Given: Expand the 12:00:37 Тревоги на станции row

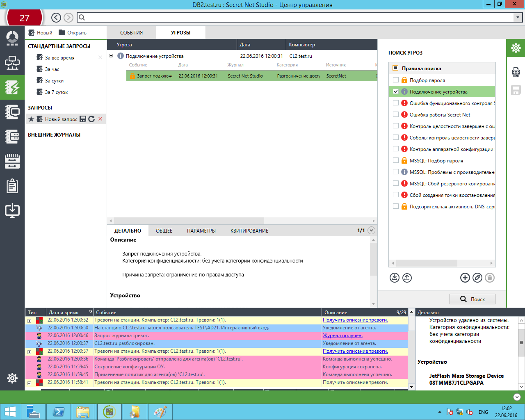Looking at the screenshot, I should click(29, 352).
